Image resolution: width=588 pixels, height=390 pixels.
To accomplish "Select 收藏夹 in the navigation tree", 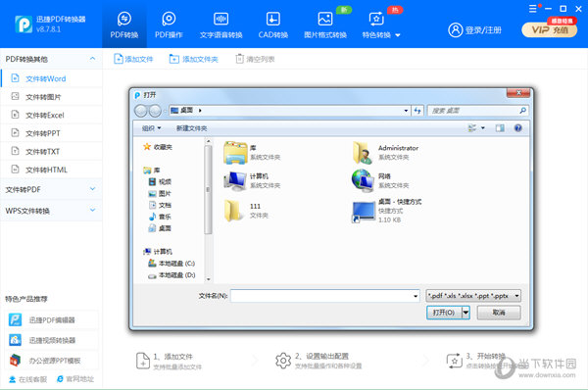I will (158, 147).
